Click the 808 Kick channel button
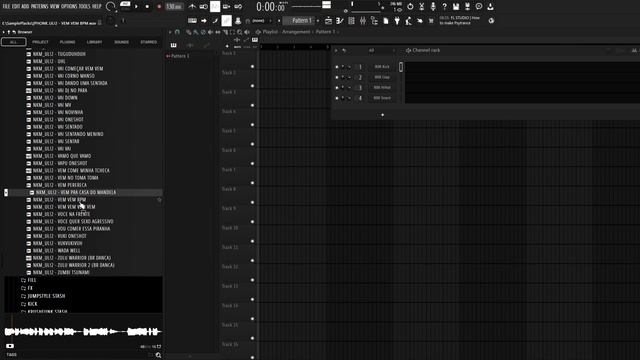 pos(382,67)
